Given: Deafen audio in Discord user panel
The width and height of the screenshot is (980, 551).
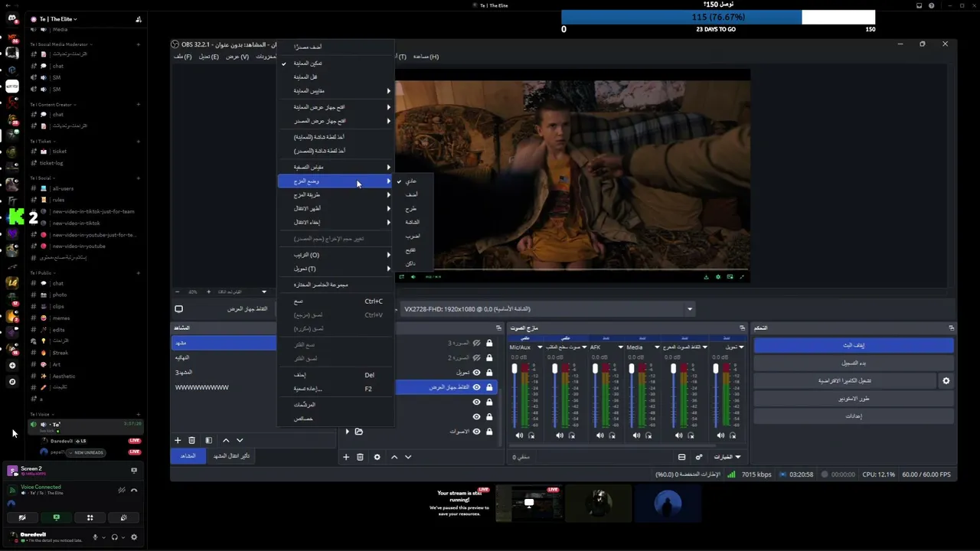Looking at the screenshot, I should 114,537.
